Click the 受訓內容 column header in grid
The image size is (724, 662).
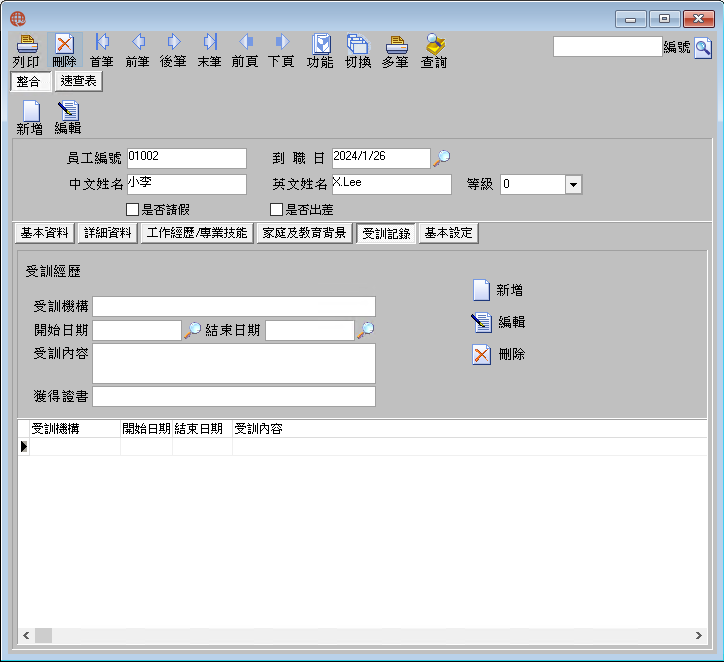coord(470,429)
